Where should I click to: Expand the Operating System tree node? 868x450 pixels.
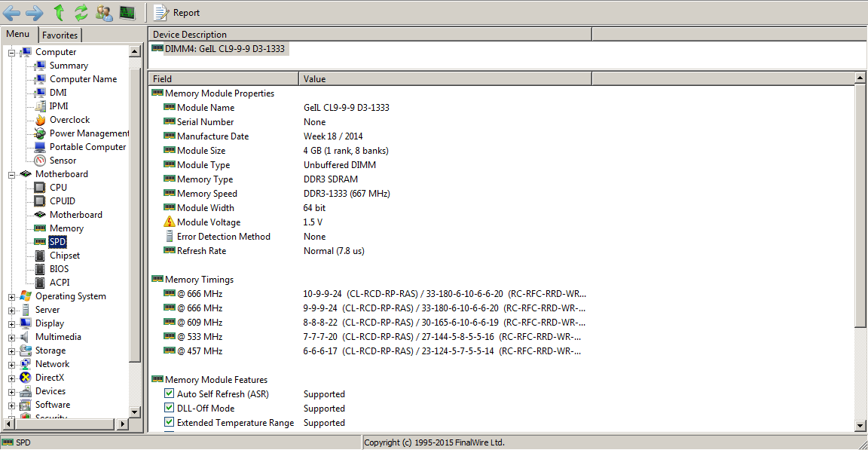pyautogui.click(x=12, y=296)
